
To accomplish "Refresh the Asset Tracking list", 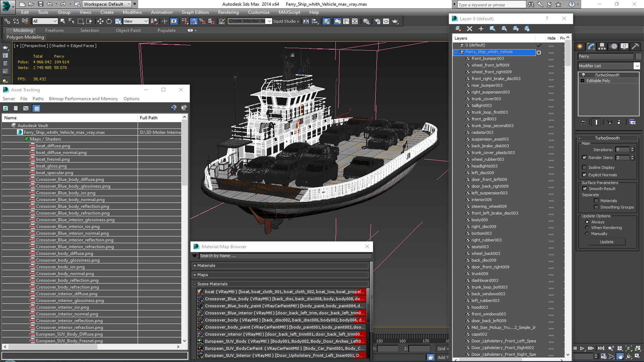I will (x=6, y=108).
